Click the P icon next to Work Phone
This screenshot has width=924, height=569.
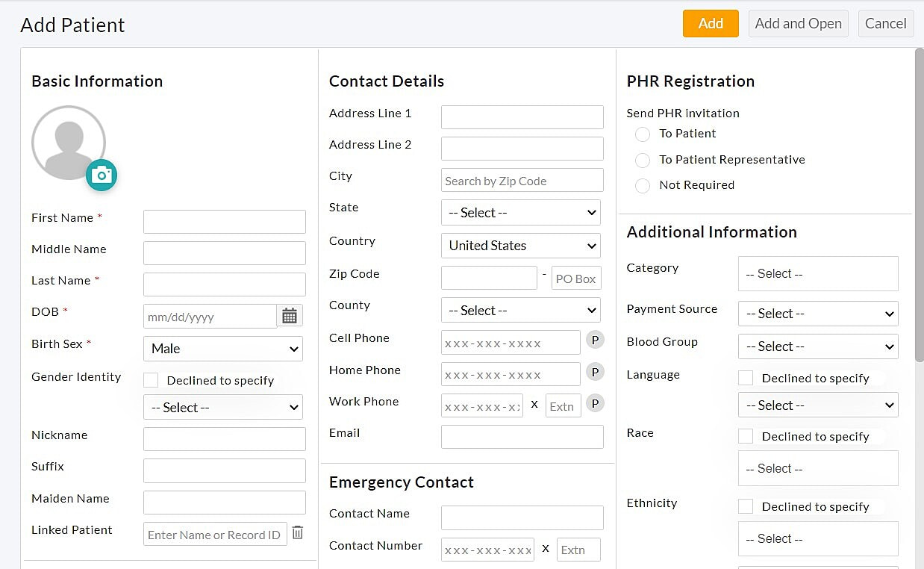(x=595, y=404)
